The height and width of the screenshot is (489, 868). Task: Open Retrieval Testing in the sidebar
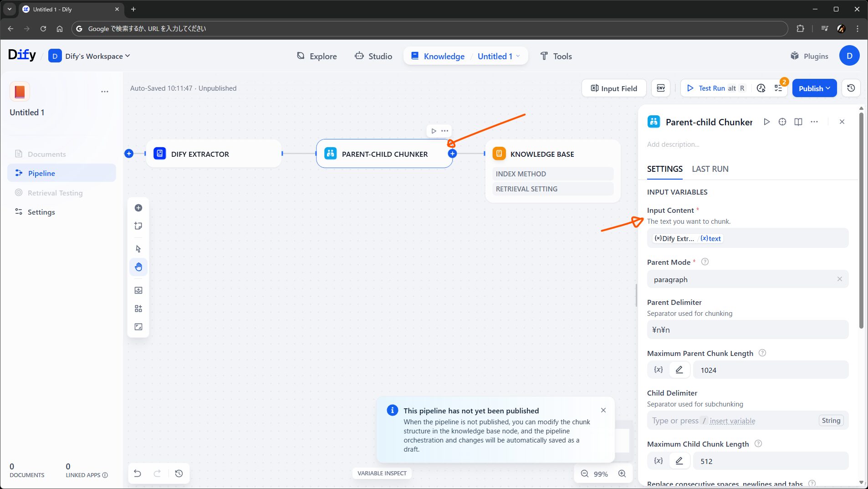pos(55,193)
